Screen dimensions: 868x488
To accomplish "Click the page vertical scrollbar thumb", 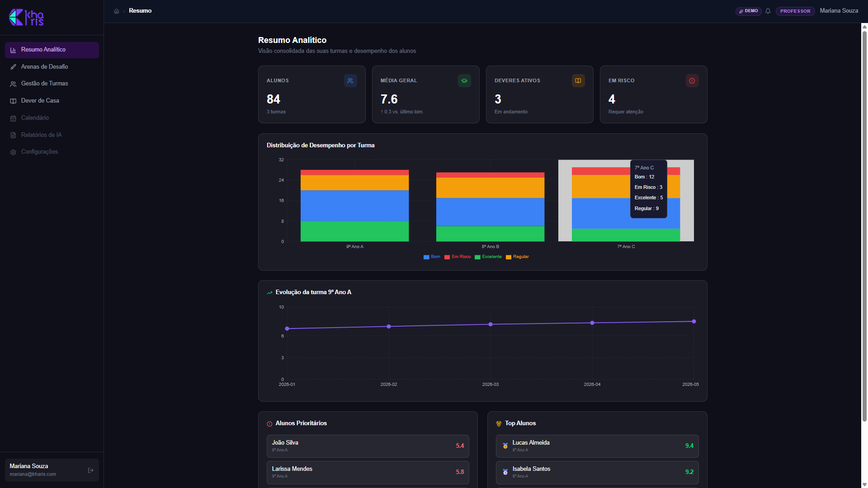I will coord(864,226).
